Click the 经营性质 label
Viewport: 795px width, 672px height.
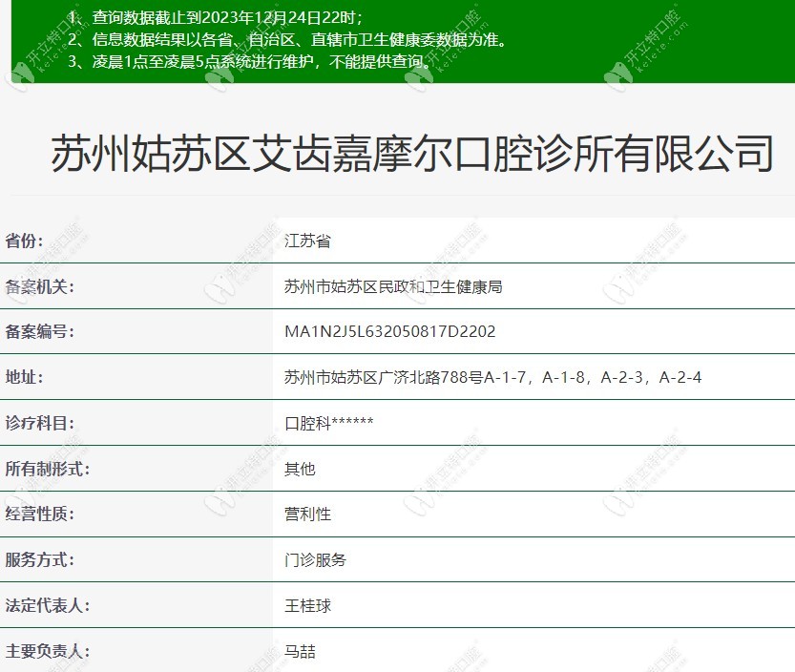pyautogui.click(x=39, y=514)
